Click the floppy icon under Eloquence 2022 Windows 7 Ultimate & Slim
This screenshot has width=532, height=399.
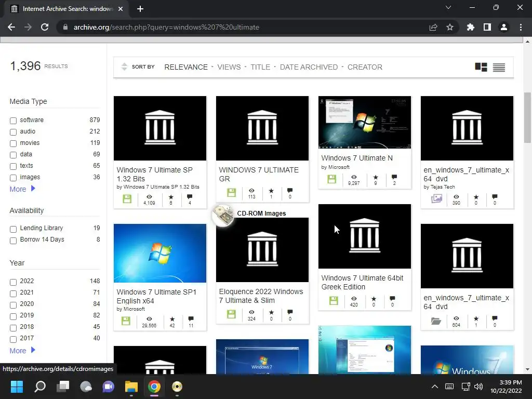[231, 314]
